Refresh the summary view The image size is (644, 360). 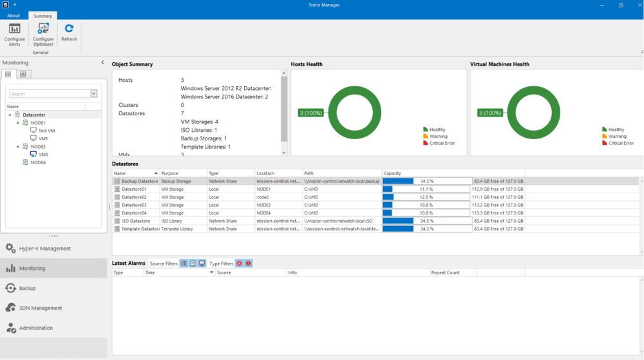pyautogui.click(x=69, y=33)
